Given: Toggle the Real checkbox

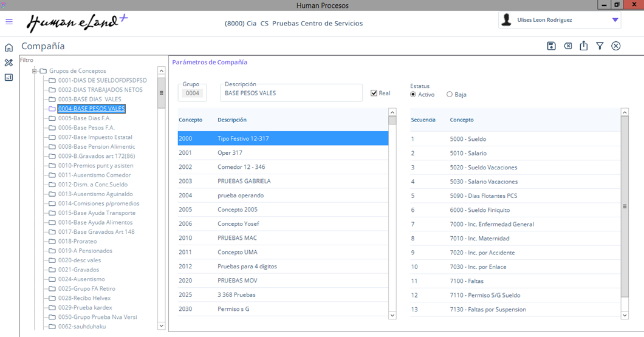Looking at the screenshot, I should 374,94.
